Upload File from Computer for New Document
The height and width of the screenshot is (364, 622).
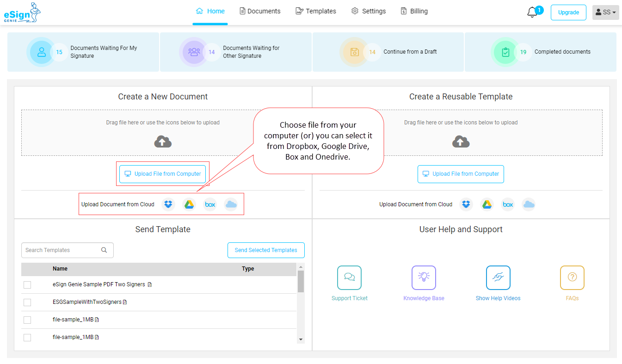pyautogui.click(x=163, y=174)
